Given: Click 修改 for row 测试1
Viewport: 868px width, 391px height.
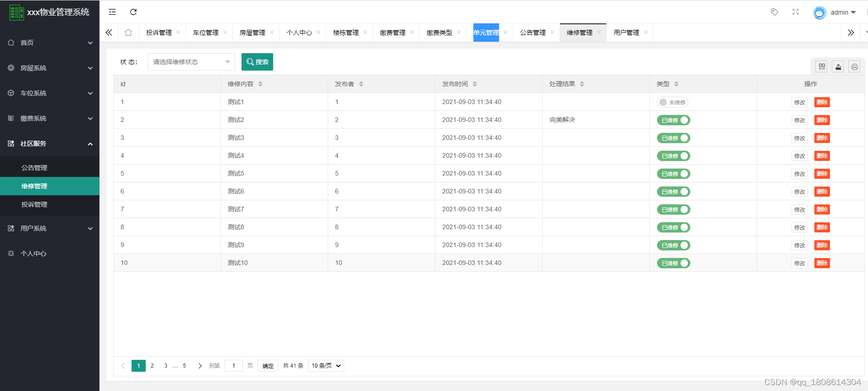Looking at the screenshot, I should [x=800, y=102].
